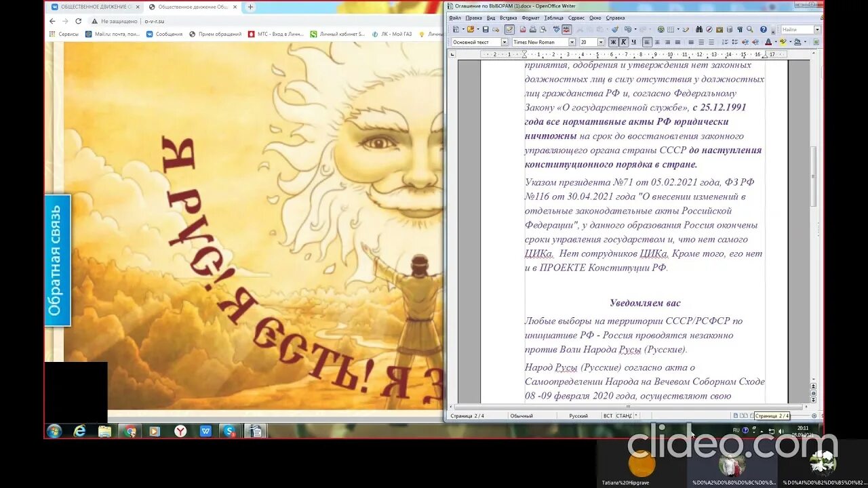Apply highlighting color button
Image resolution: width=868 pixels, height=488 pixels.
click(x=783, y=42)
